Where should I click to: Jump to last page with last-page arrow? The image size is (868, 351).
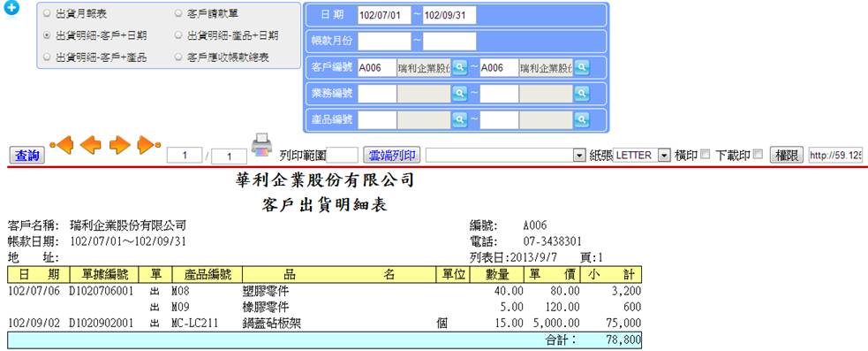[x=148, y=145]
